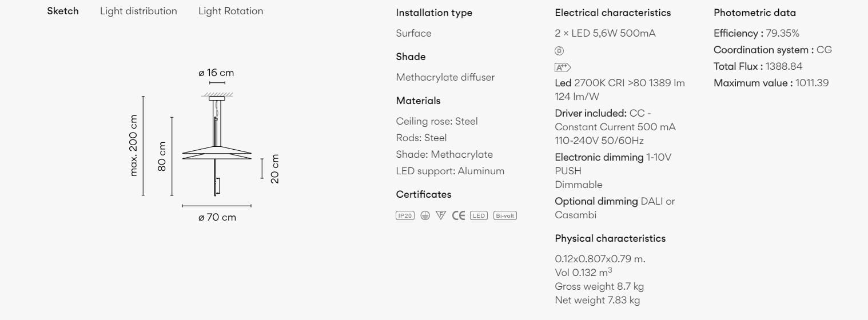Select the Light Rotation tab
This screenshot has width=868, height=320.
230,11
